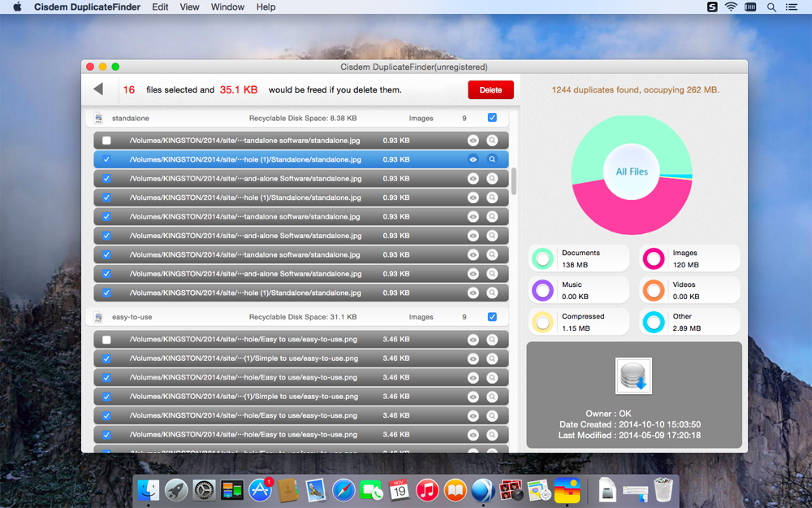Viewport: 812px width, 508px height.
Task: Click the red Delete button
Action: (x=490, y=89)
